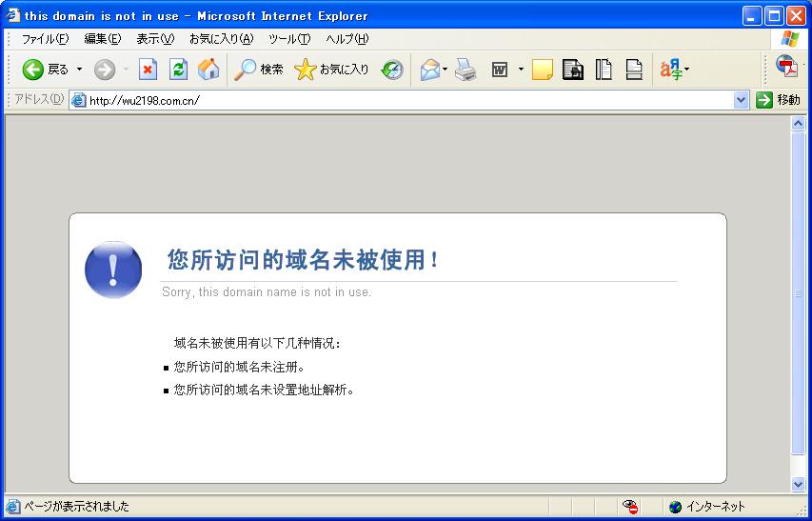Viewport: 812px width, 521px height.
Task: Open the 編集(E) menu
Action: click(103, 39)
